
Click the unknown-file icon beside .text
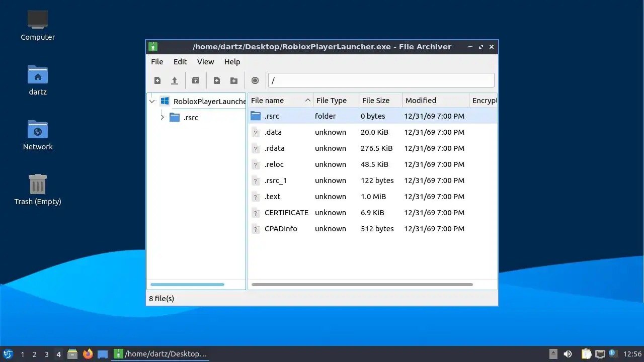tap(256, 197)
